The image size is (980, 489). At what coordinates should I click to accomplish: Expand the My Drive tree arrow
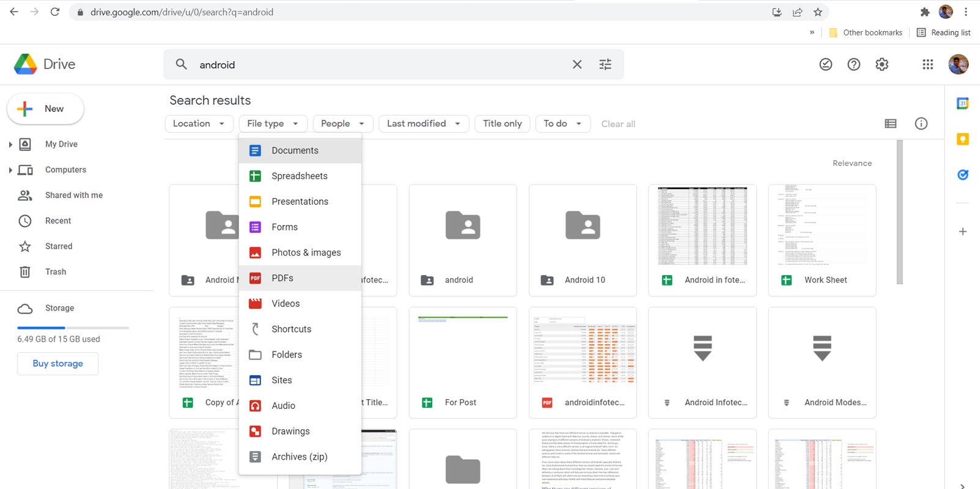[10, 144]
